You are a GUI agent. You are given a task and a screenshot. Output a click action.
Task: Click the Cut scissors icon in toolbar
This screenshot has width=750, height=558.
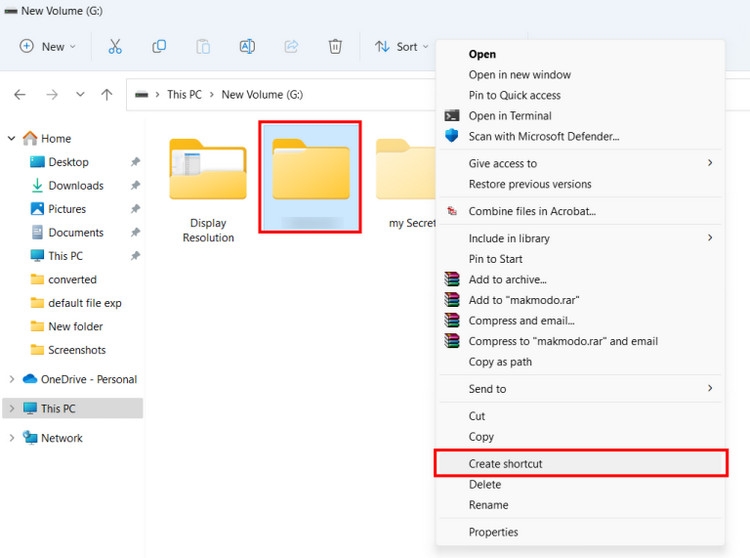pyautogui.click(x=115, y=46)
